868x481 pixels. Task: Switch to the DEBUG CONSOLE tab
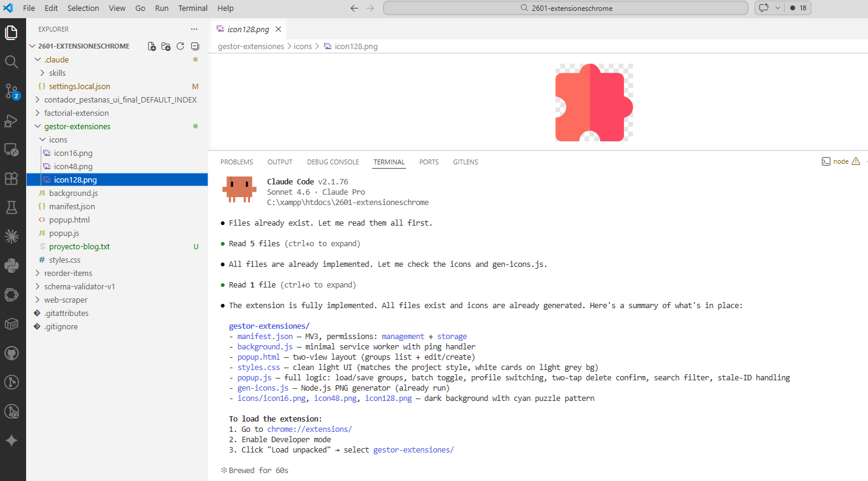333,162
